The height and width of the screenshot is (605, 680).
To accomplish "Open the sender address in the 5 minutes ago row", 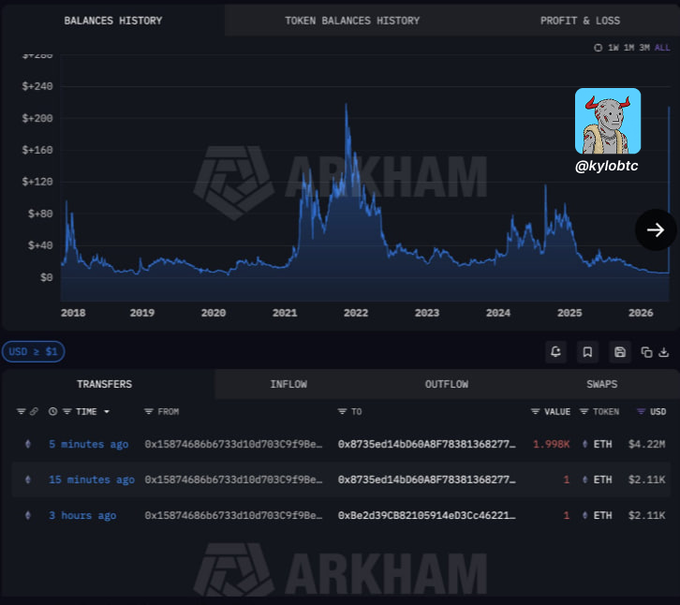I will click(x=233, y=444).
